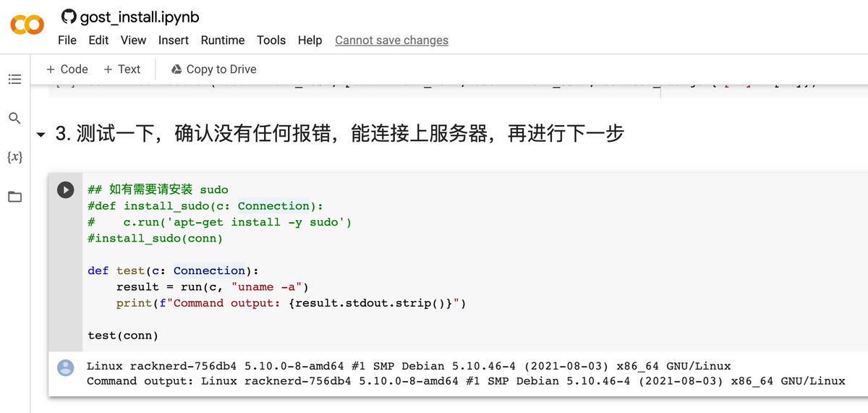
Task: Open the Insert menu
Action: pyautogui.click(x=174, y=41)
